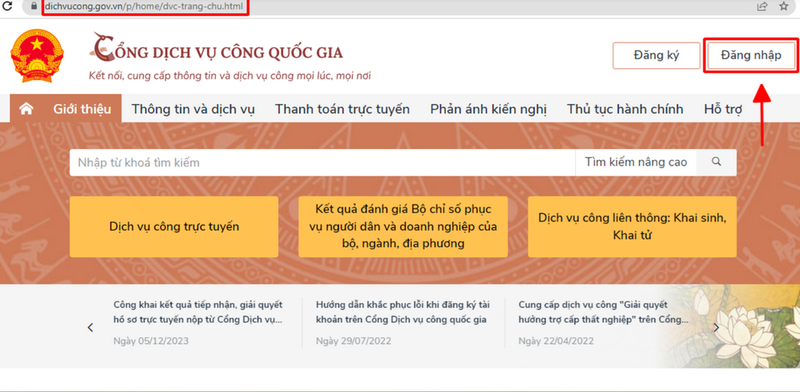The height and width of the screenshot is (392, 800).
Task: Click date text Ngày 22/04/2022
Action: [x=556, y=341]
